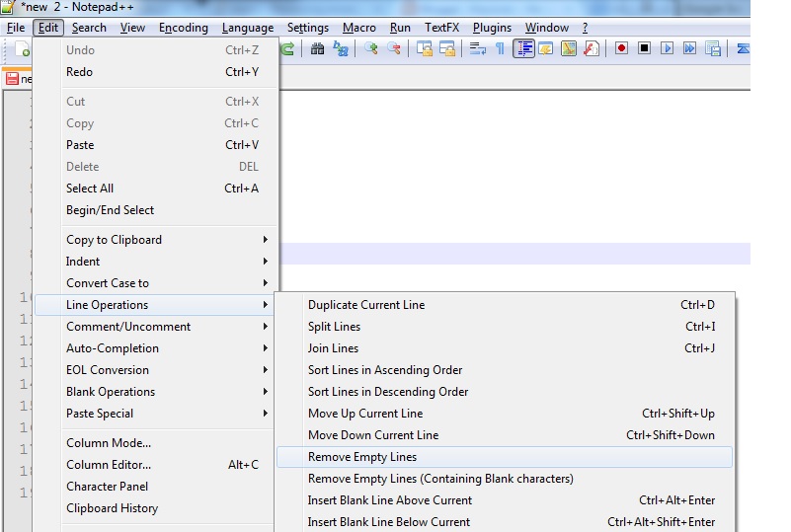Screen dimensions: 791x532
Task: Open the ? help menu
Action: point(585,28)
